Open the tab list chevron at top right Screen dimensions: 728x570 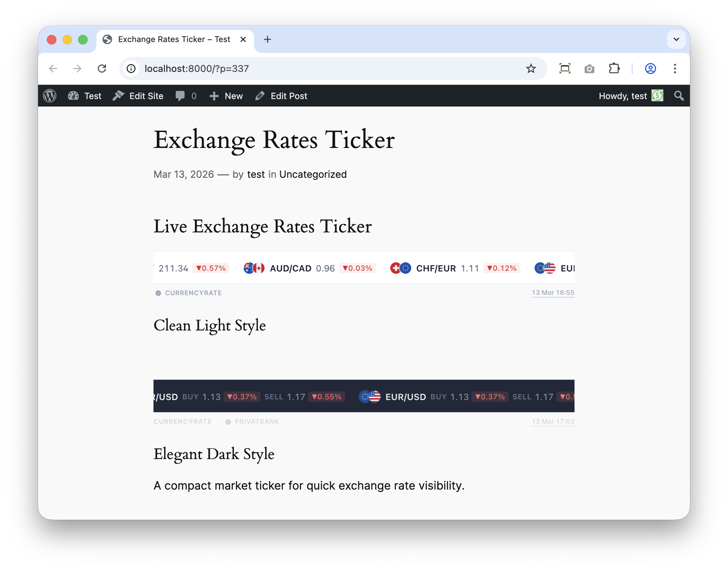pyautogui.click(x=676, y=39)
